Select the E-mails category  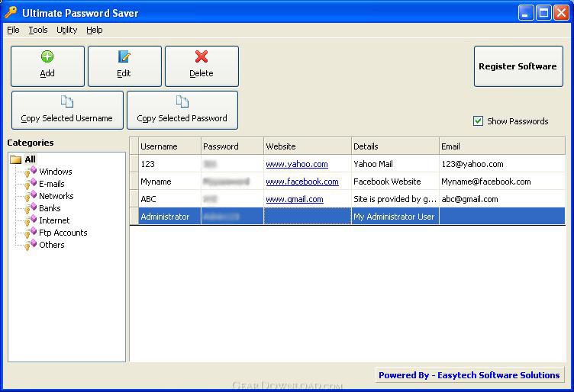[x=52, y=184]
